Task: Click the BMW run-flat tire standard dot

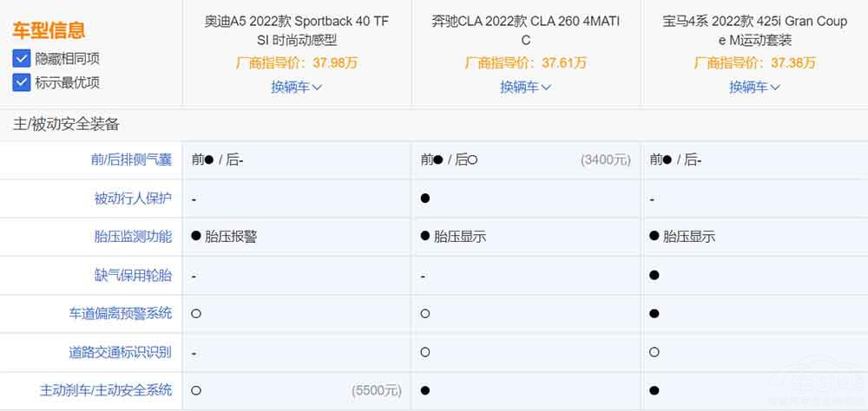Action: [x=654, y=275]
